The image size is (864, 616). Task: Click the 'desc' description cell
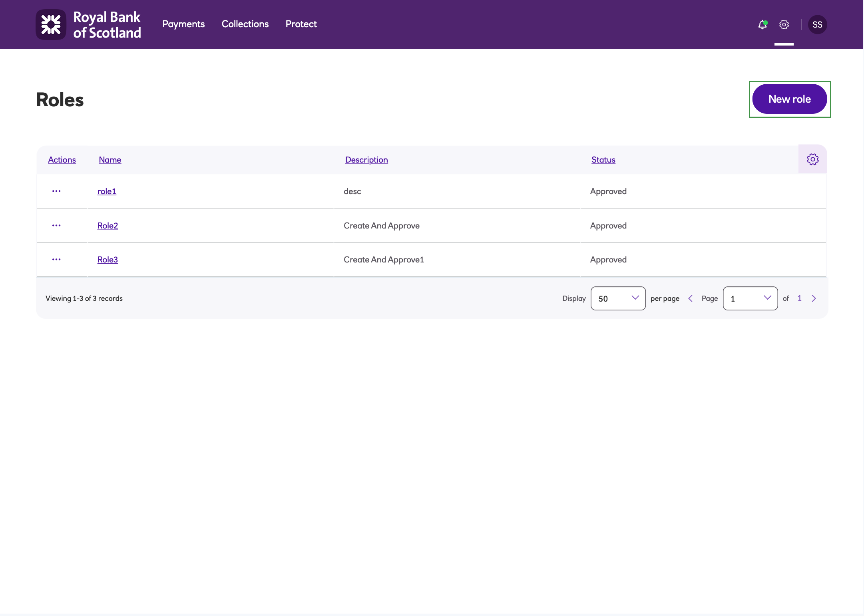point(352,191)
